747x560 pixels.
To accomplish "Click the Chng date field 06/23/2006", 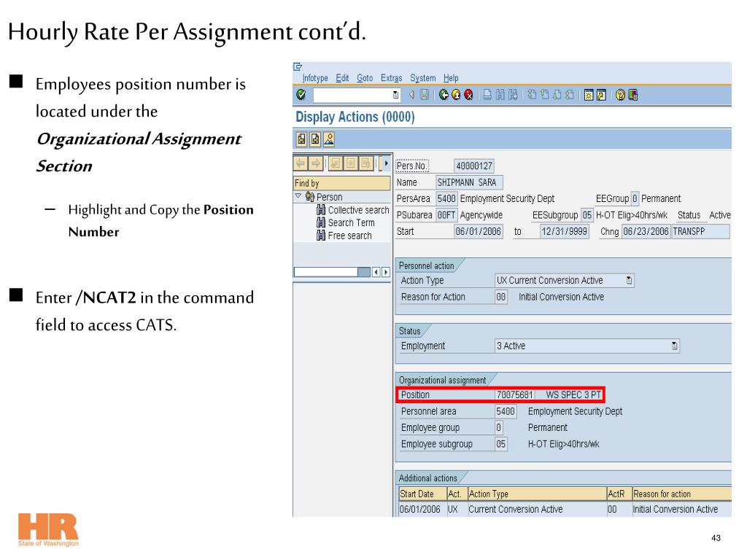I will pos(646,231).
